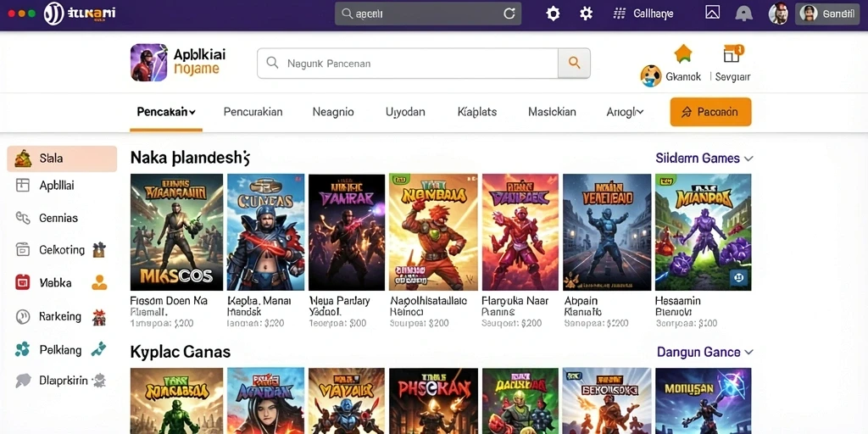Click the red character icon beside Rarkeing
The width and height of the screenshot is (868, 434).
point(99,317)
